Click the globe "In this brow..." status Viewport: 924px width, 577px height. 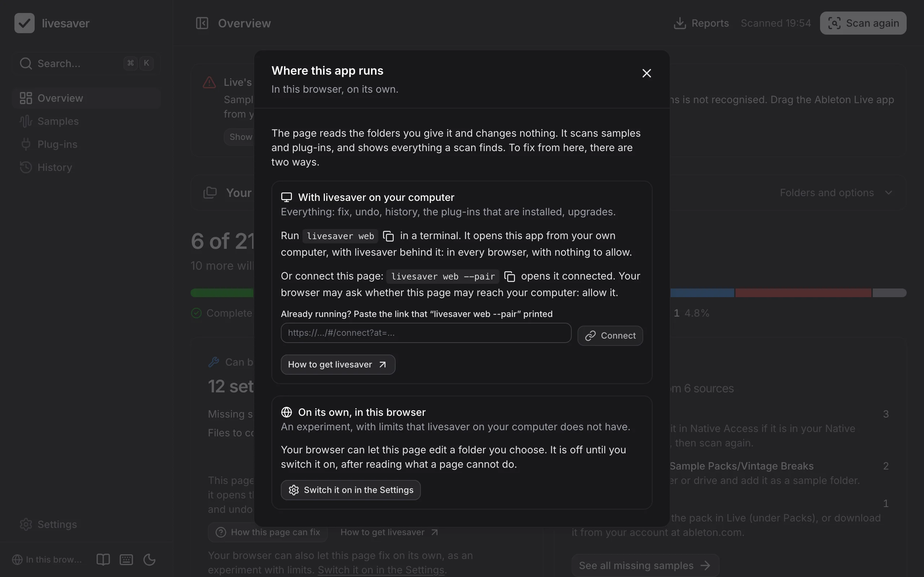47,559
